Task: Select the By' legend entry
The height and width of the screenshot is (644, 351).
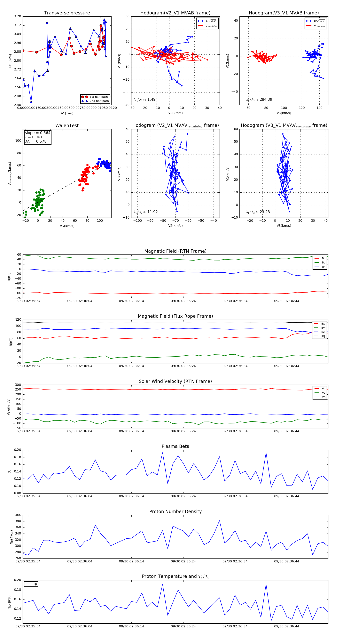Action: coord(320,328)
